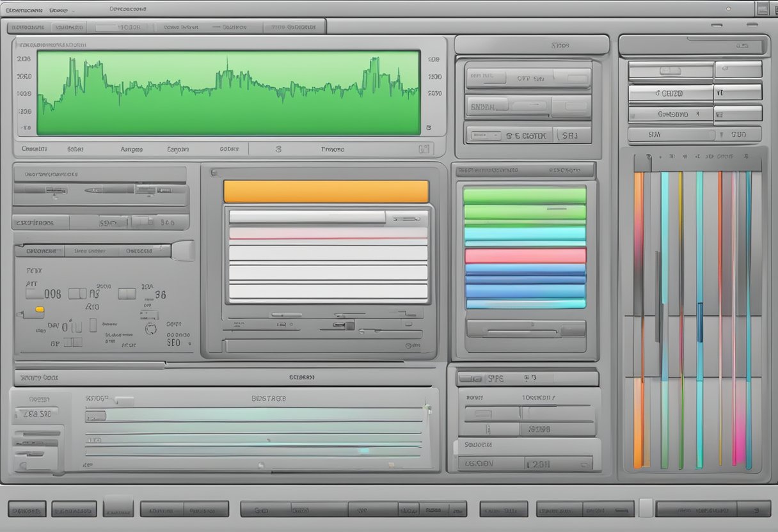Click the small slider handle below center list
This screenshot has width=778, height=532.
click(x=349, y=325)
